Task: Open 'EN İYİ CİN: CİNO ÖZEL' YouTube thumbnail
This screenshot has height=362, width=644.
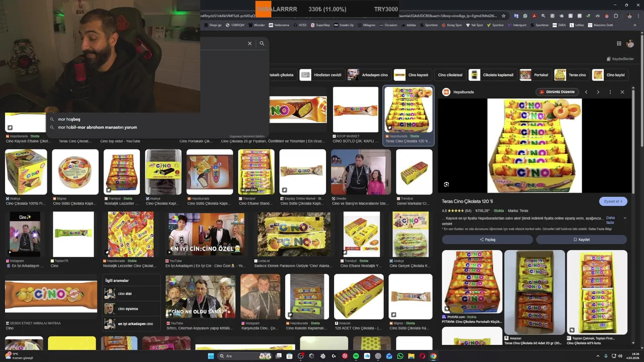Action: (x=206, y=234)
